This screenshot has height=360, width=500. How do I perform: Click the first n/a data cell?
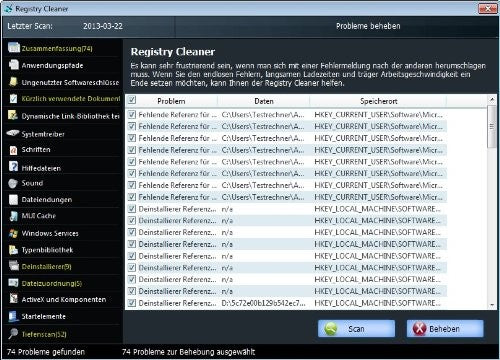227,209
